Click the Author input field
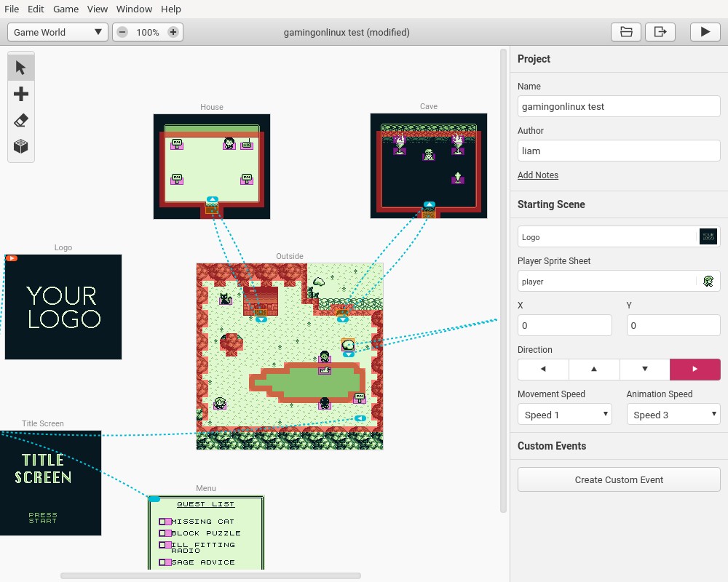 click(619, 151)
